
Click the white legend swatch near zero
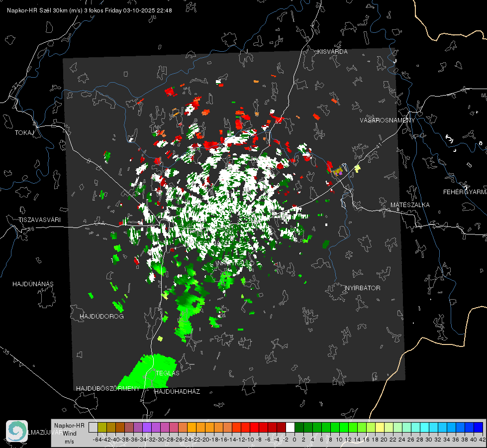290,427
